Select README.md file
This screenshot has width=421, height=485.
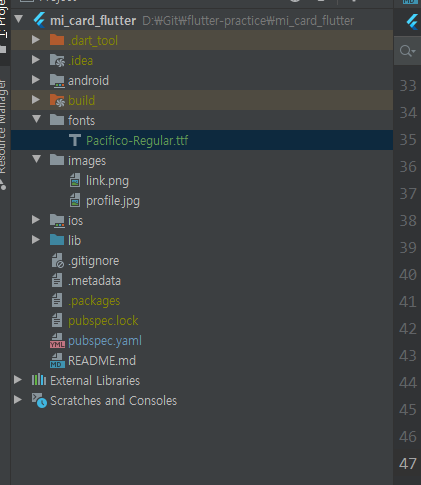point(102,360)
